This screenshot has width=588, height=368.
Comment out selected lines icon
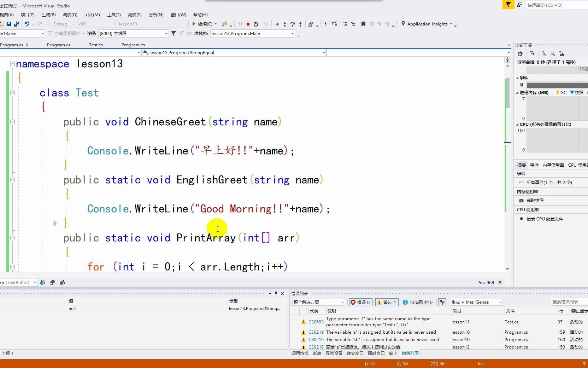(x=345, y=24)
